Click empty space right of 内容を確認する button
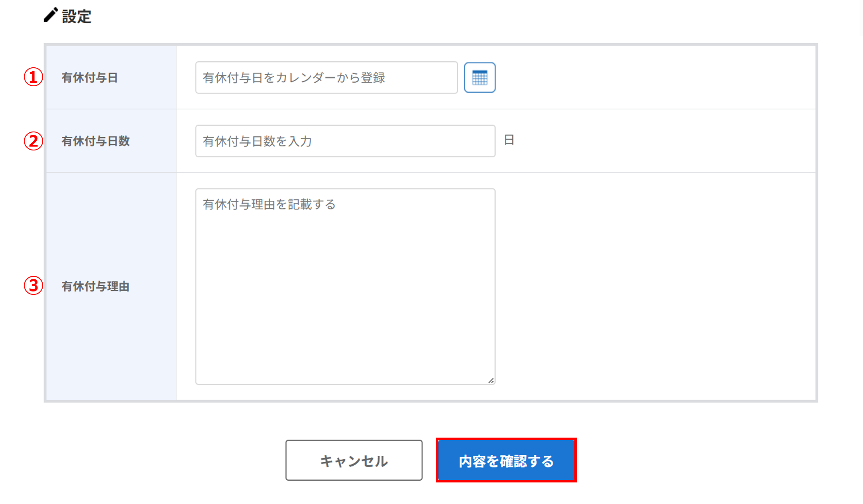Image resolution: width=863 pixels, height=504 pixels. coord(690,460)
